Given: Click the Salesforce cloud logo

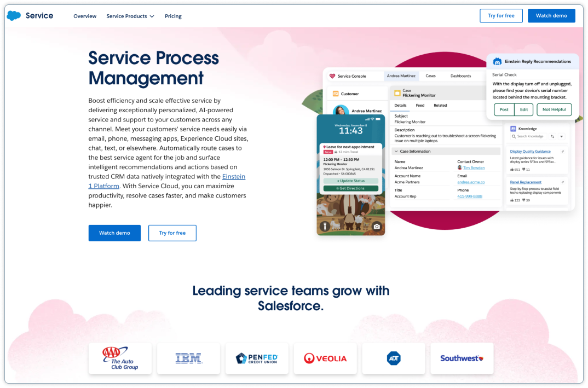Looking at the screenshot, I should pyautogui.click(x=14, y=16).
